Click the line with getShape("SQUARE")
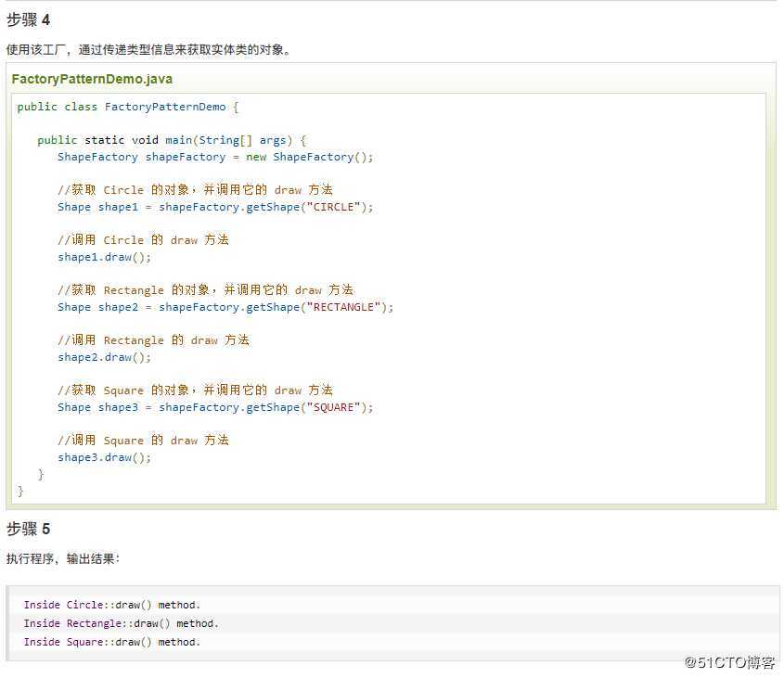 pos(215,407)
